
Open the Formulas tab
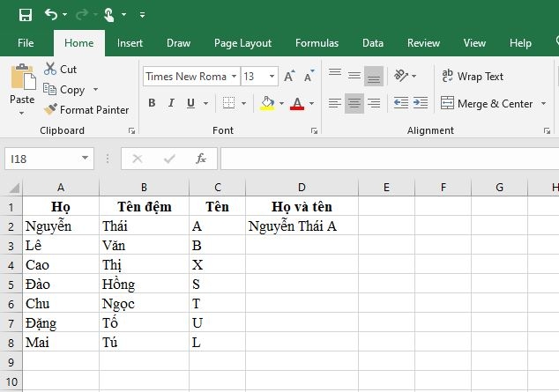317,43
